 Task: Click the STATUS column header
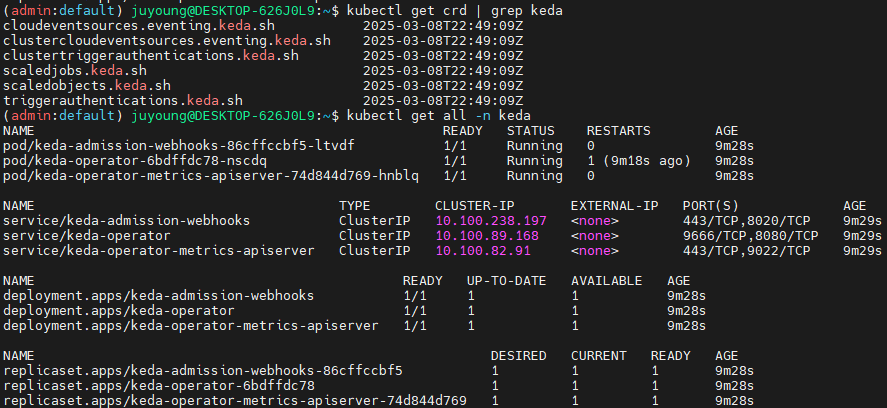pos(530,131)
